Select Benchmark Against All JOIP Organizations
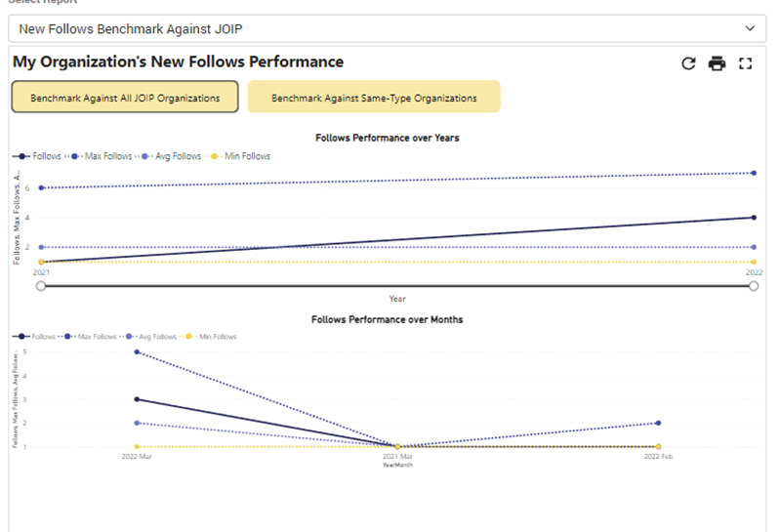 point(125,98)
